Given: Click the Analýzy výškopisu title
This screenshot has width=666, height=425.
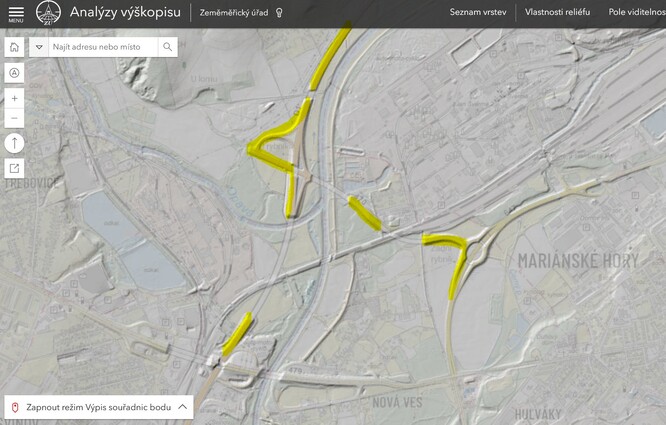Looking at the screenshot, I should point(125,13).
